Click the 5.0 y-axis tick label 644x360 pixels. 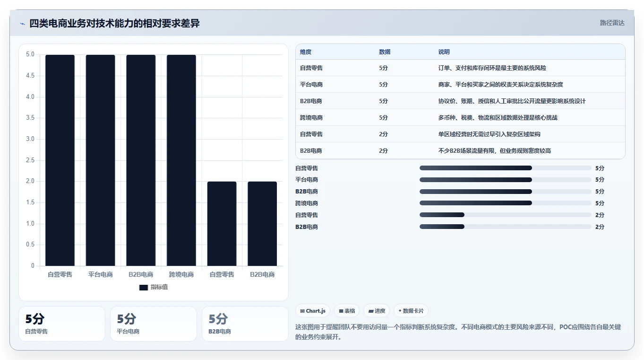pos(30,54)
